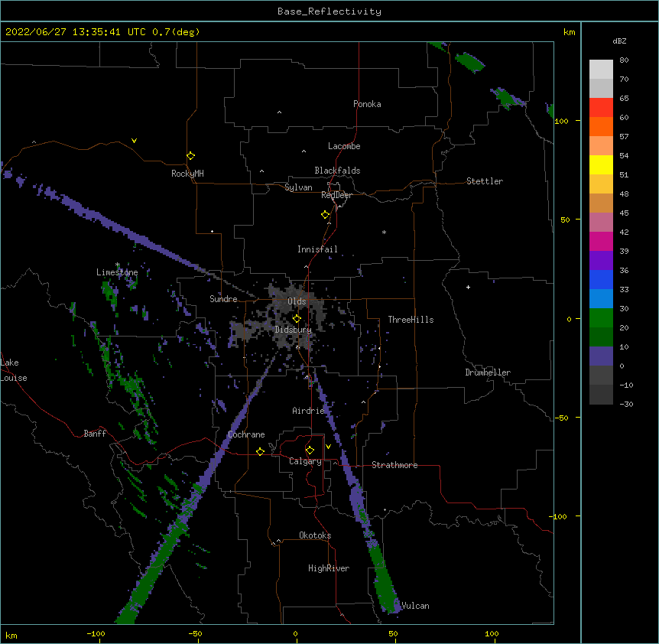Click the yellow diamond marker above Calgary label
The width and height of the screenshot is (659, 644).
coord(310,450)
